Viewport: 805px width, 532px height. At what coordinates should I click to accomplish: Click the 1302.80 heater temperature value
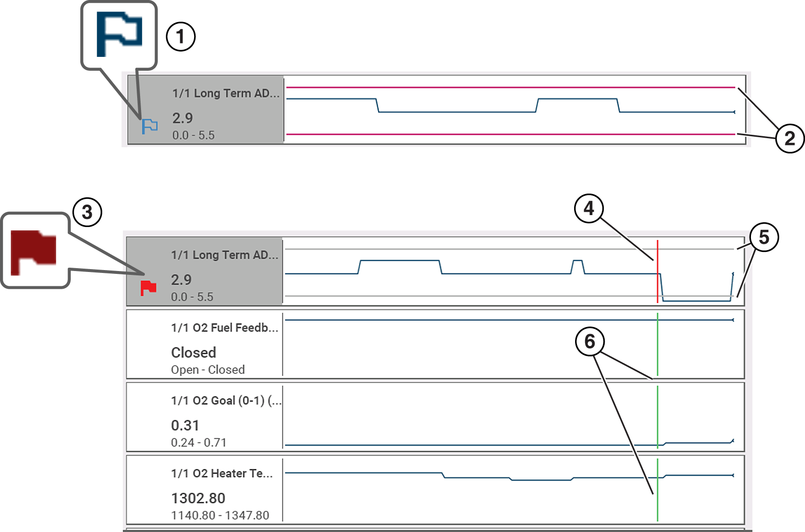(x=198, y=498)
